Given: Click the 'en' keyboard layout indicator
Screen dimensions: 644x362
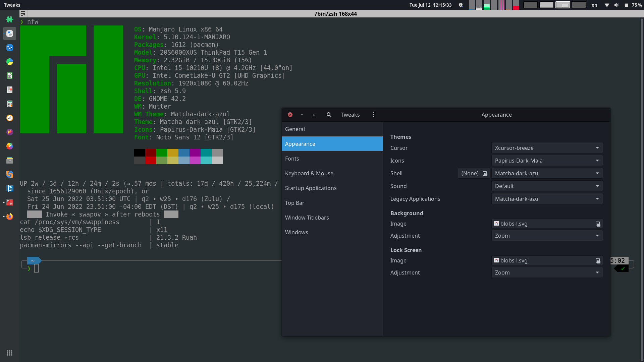Looking at the screenshot, I should coord(594,5).
